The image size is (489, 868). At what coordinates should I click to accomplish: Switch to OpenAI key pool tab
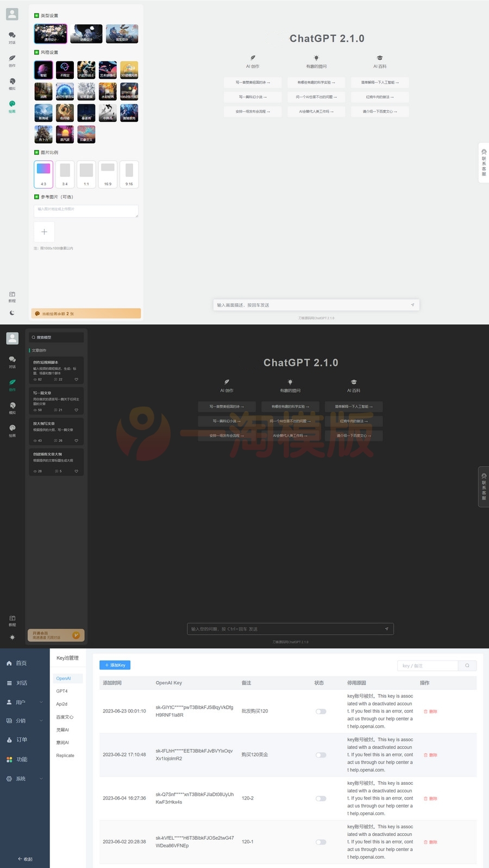68,678
